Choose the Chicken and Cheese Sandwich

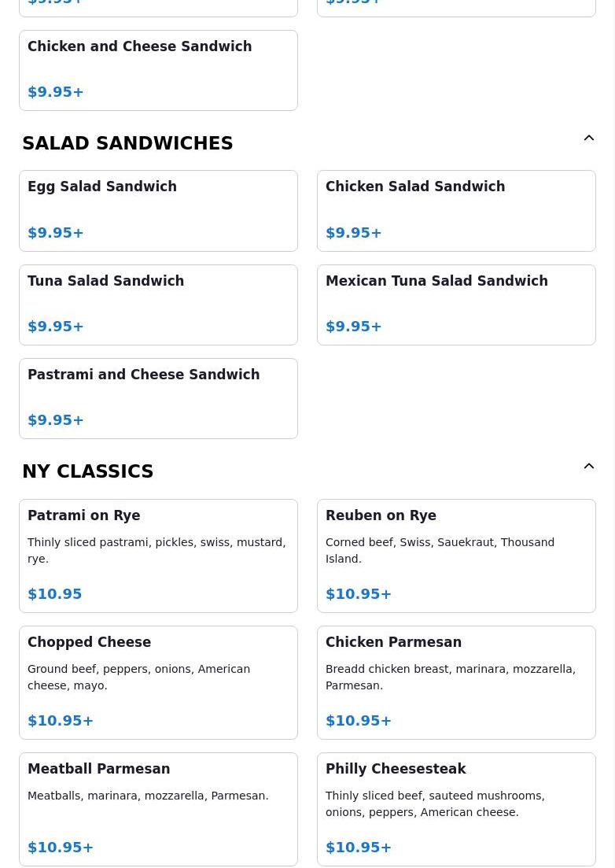(158, 70)
